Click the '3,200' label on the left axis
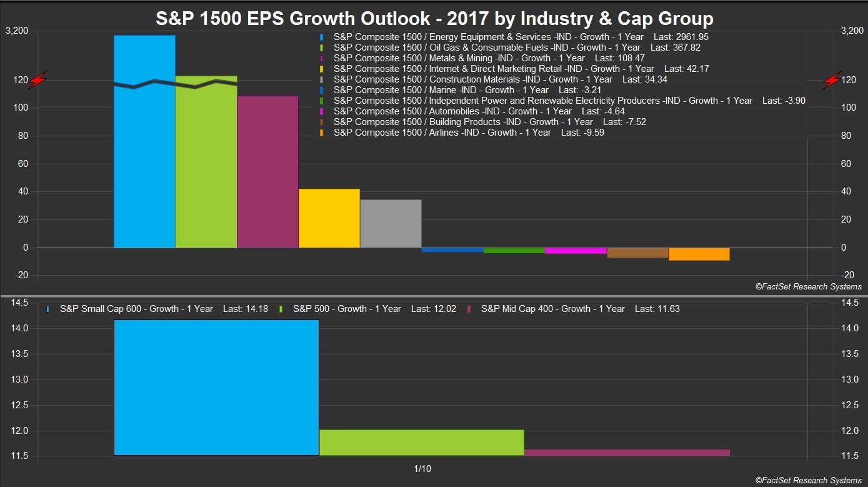The image size is (868, 487). [16, 31]
